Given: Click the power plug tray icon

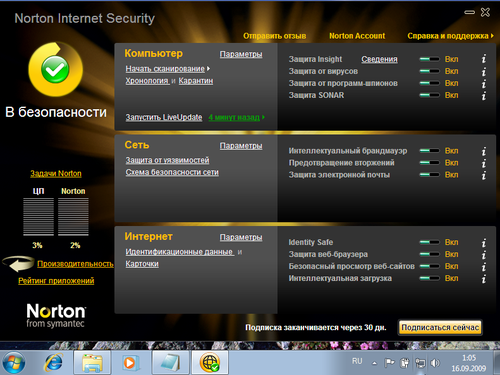Looking at the screenshot, I should point(405,362).
